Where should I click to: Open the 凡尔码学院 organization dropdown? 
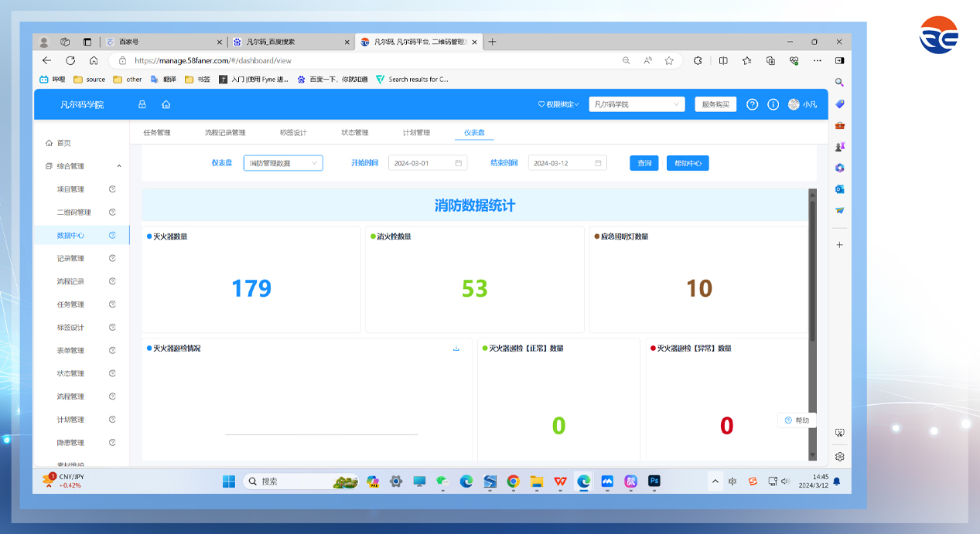637,104
